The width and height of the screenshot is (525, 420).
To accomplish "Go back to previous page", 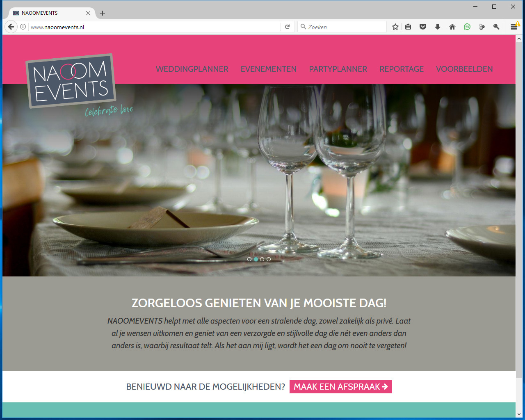I will pos(11,27).
